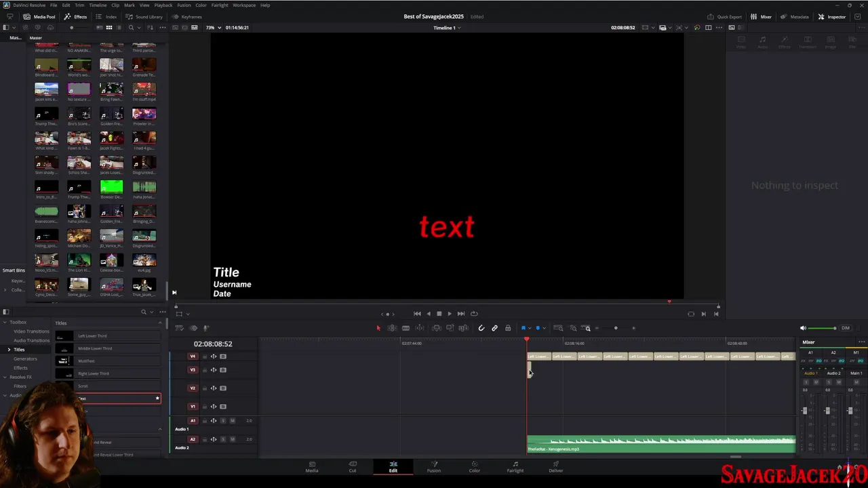Solo track A2 with S button

pyautogui.click(x=223, y=439)
